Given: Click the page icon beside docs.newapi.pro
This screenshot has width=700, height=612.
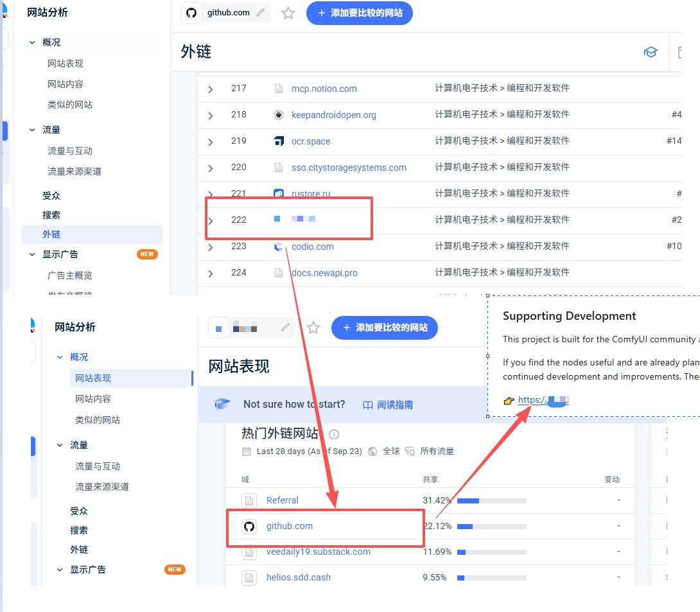Looking at the screenshot, I should 279,273.
